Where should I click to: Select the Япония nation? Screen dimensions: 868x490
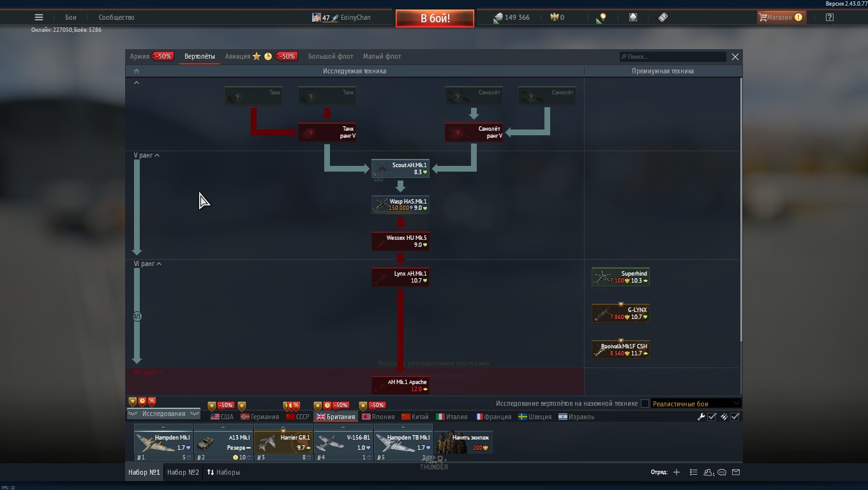378,417
